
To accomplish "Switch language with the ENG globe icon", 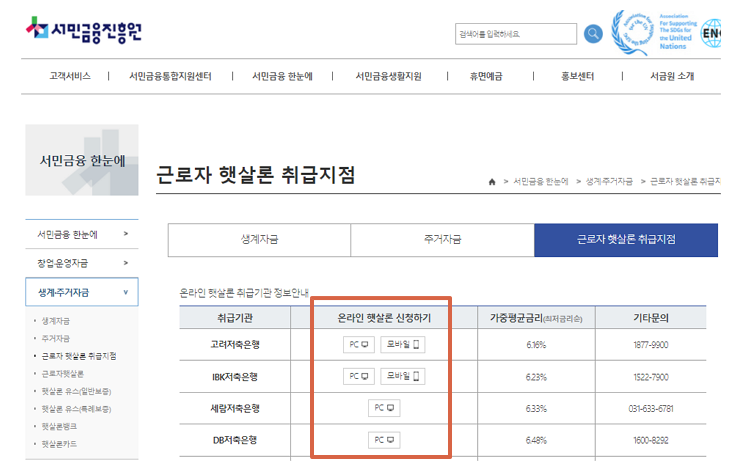I will [711, 33].
